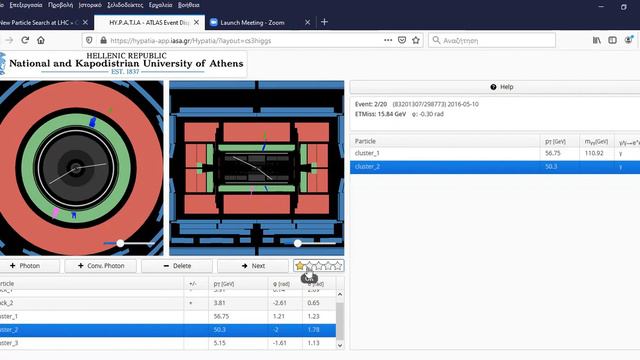This screenshot has height=360, width=640.
Task: Click the track table scroll down arrow
Action: coord(340,345)
